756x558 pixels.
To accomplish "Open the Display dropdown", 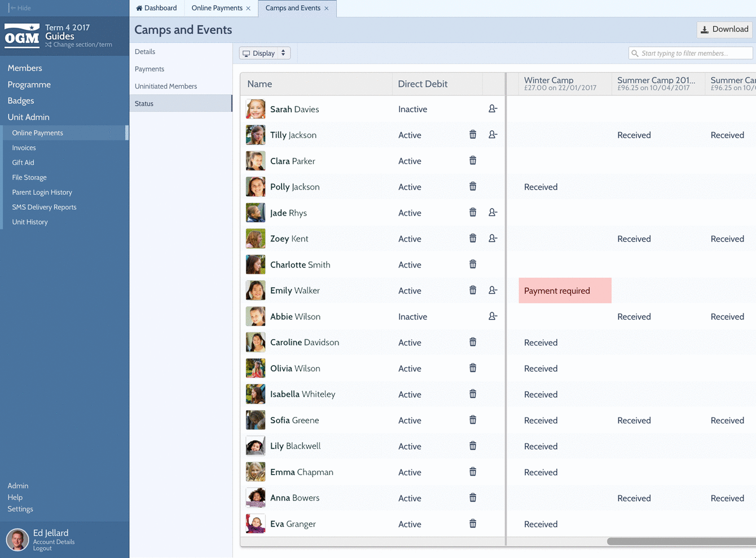I will [x=264, y=52].
